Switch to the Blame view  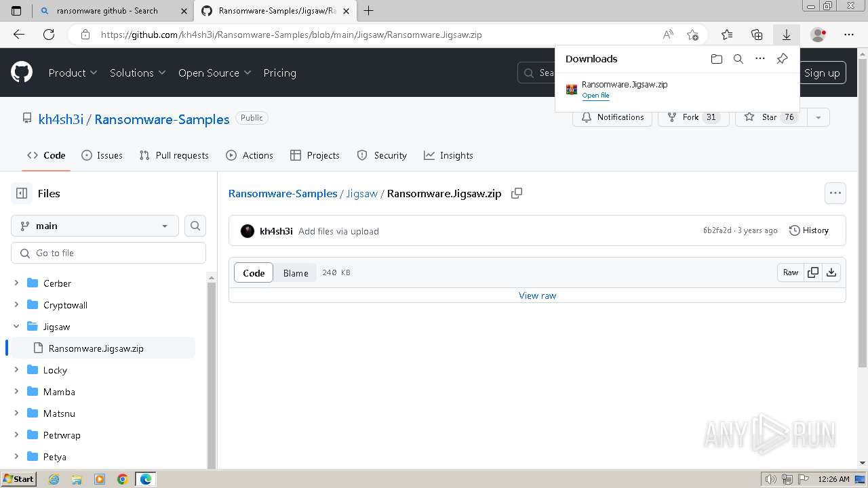pyautogui.click(x=296, y=272)
